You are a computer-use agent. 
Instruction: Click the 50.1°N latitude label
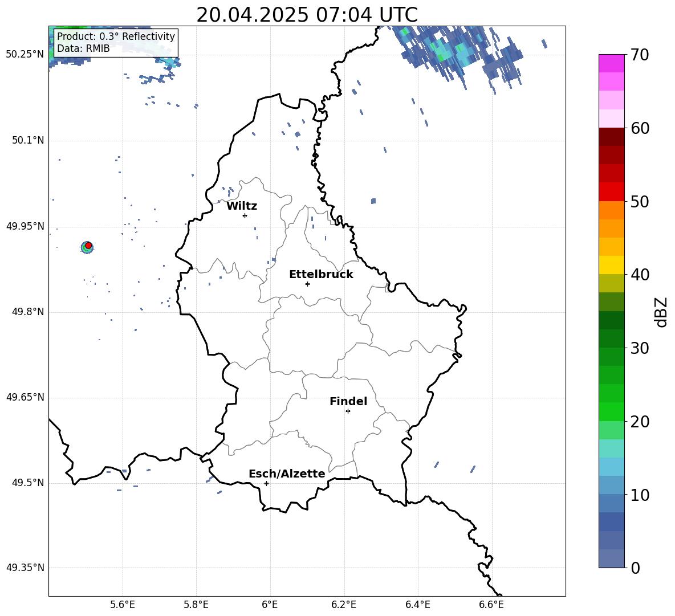coord(28,140)
